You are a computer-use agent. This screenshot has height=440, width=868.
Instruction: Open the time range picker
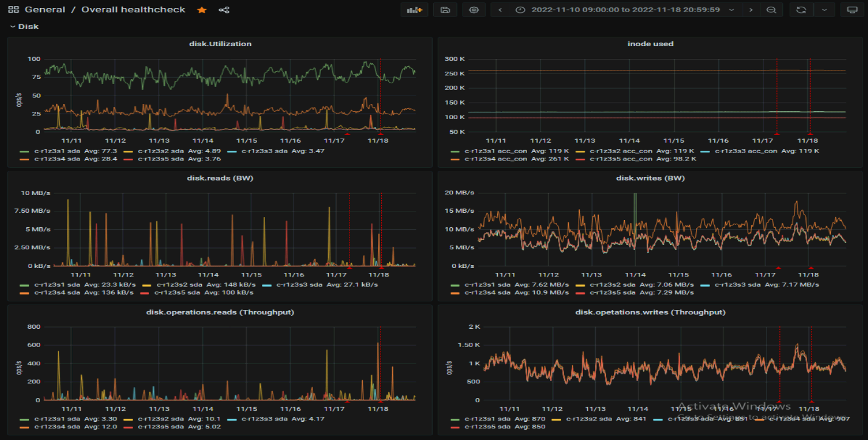625,10
